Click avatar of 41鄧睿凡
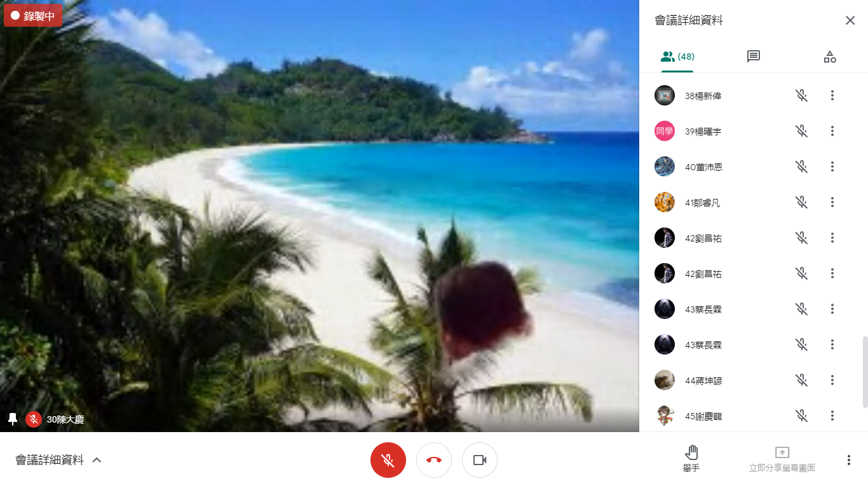 point(665,202)
